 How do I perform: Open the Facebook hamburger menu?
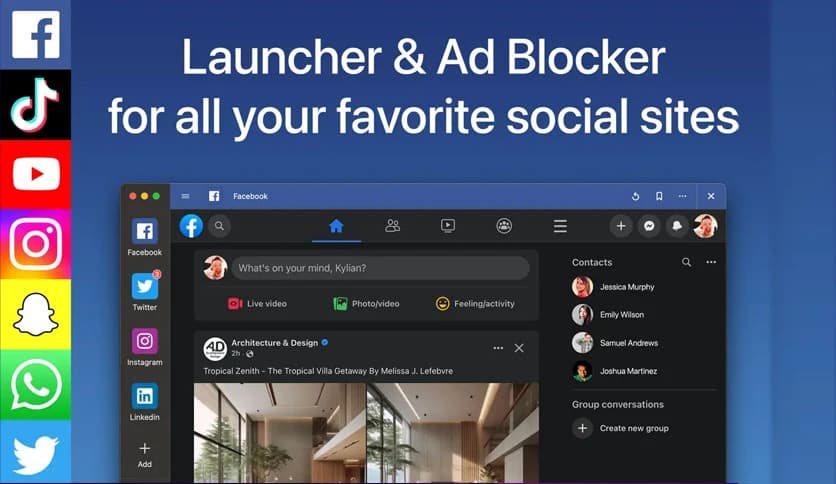tap(560, 226)
